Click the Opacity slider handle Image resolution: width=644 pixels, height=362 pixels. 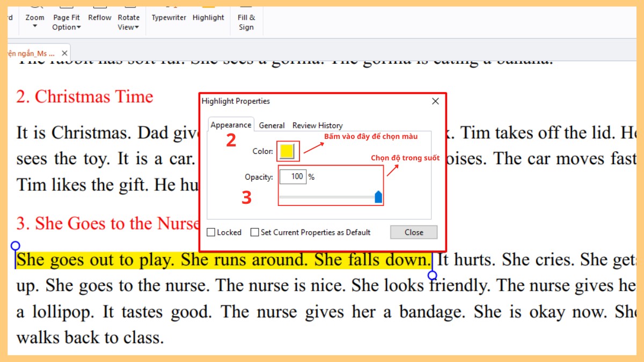(378, 197)
